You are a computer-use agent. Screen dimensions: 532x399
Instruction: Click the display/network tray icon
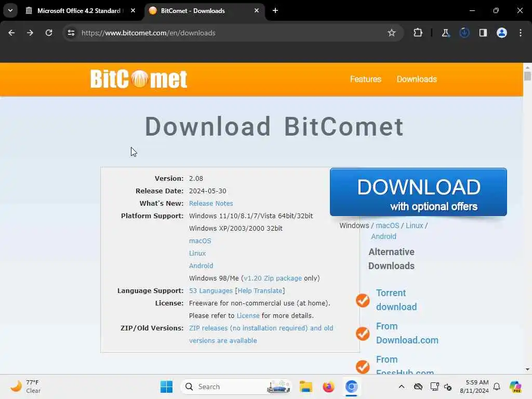click(435, 387)
